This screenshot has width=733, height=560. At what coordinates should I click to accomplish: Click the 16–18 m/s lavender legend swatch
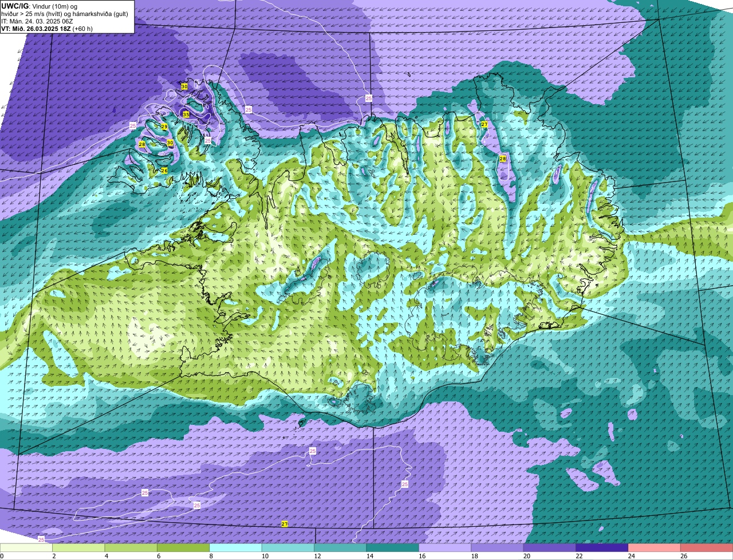click(x=445, y=547)
